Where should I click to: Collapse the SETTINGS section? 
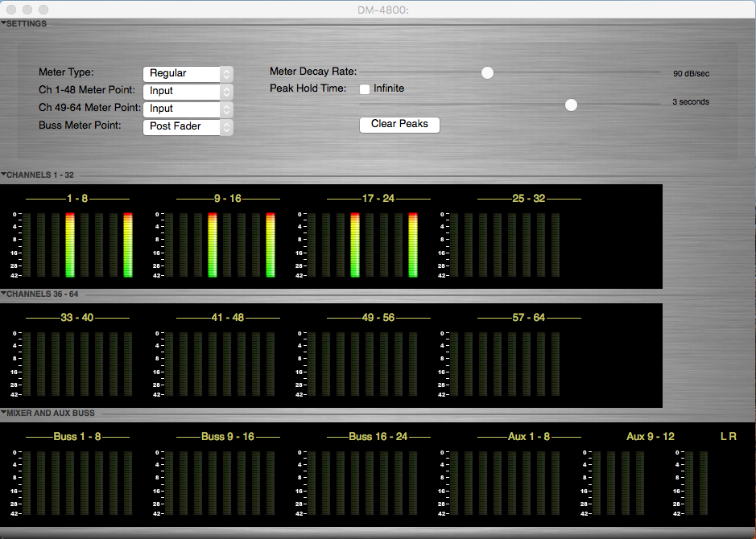tap(3, 23)
